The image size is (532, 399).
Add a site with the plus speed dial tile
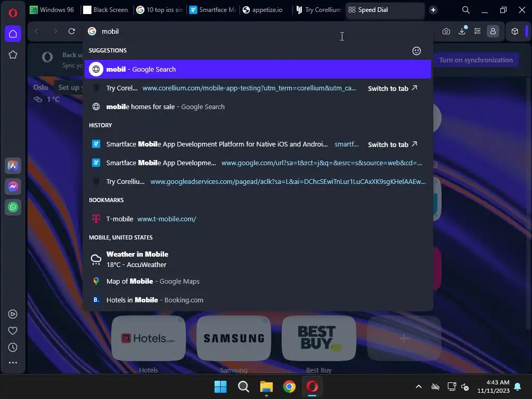pos(404,338)
